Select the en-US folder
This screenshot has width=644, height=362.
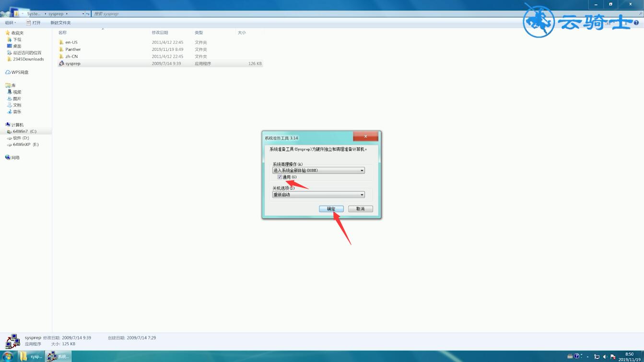tap(71, 42)
